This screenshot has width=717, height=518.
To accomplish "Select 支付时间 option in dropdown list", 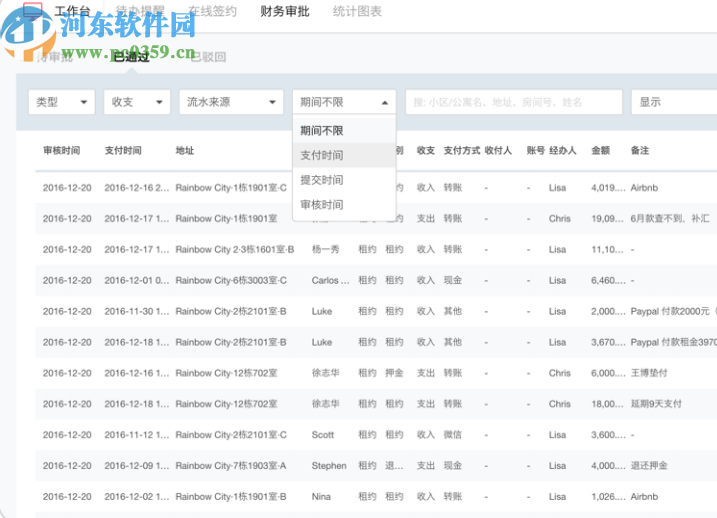I will point(322,155).
